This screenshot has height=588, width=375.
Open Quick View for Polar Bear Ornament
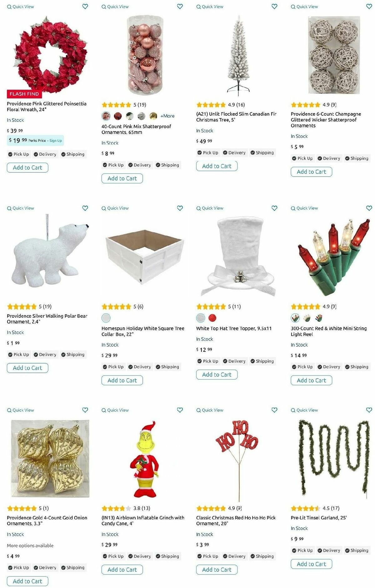(x=21, y=208)
